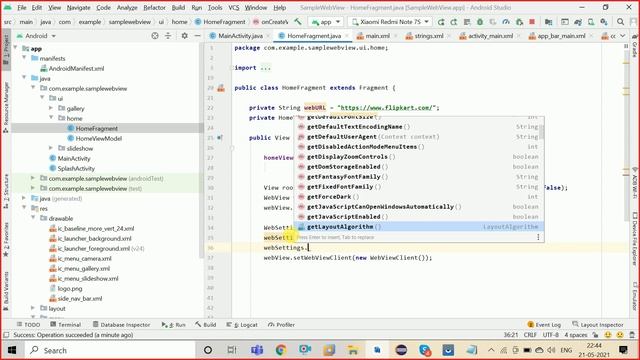This screenshot has width=640, height=360.
Task: Toggle the Build Variants side tab
Action: coord(6,291)
